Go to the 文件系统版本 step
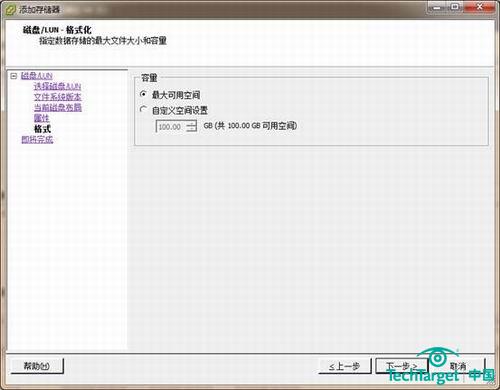This screenshot has height=390, width=500. click(x=57, y=97)
